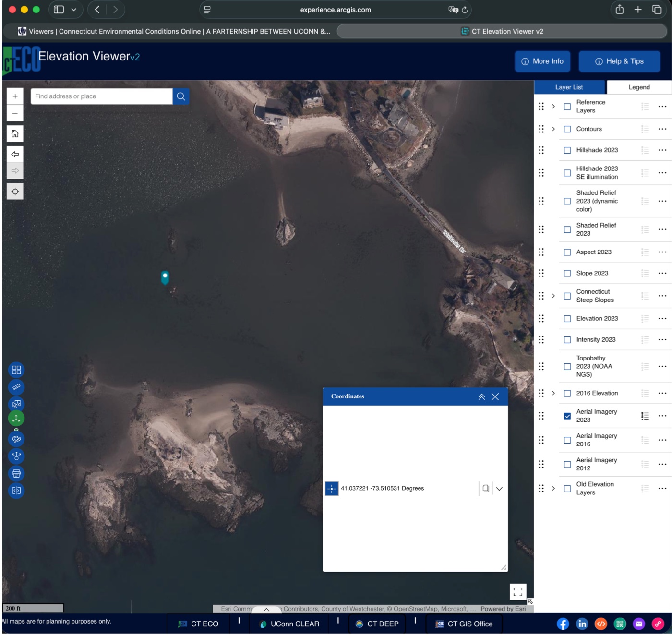Click the coordinate crosshair locate button

[332, 489]
